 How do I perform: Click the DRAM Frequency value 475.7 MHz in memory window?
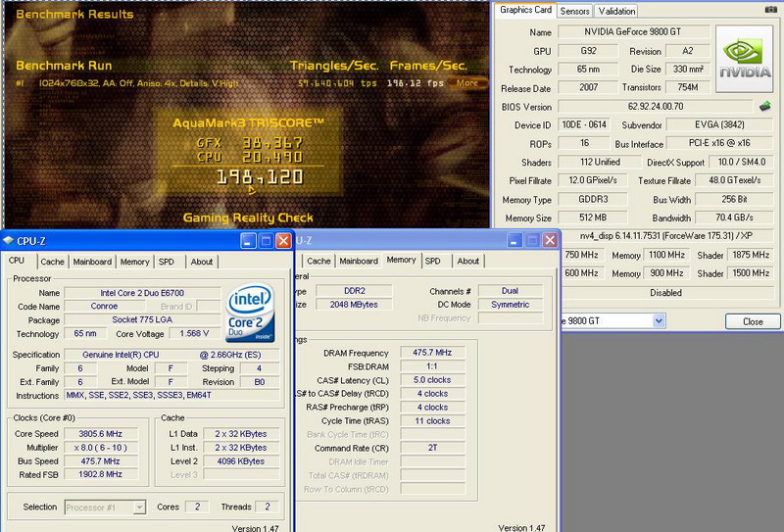[432, 353]
